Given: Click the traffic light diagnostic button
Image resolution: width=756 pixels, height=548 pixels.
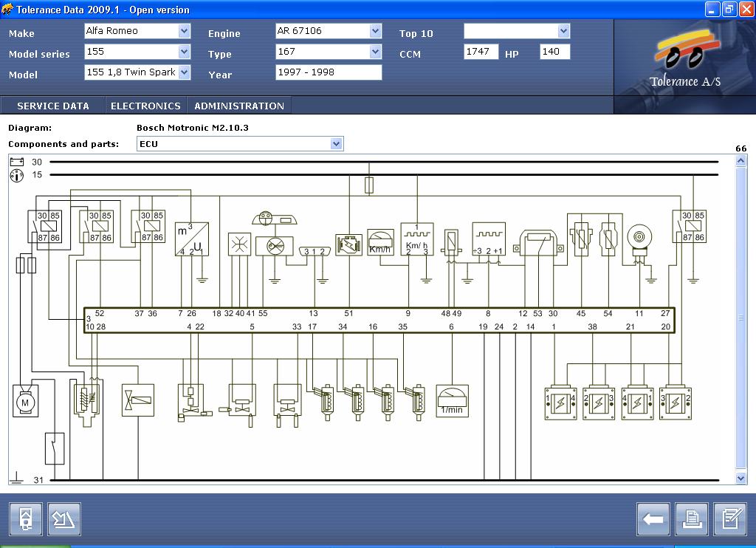Looking at the screenshot, I should tap(26, 519).
